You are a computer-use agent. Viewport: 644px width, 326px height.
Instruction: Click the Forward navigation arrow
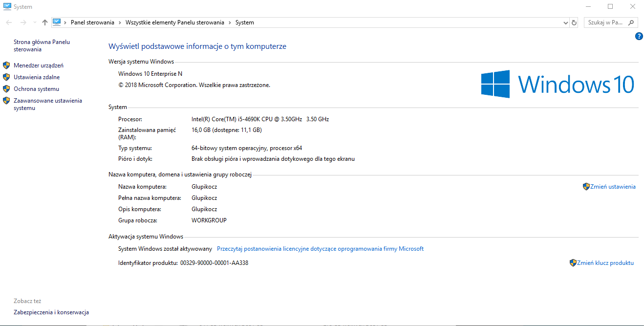coord(23,22)
